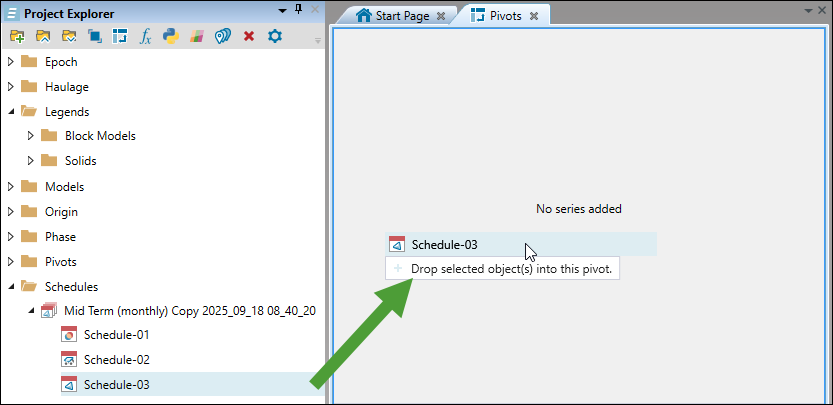Click the Python script toolbar icon

pyautogui.click(x=171, y=37)
